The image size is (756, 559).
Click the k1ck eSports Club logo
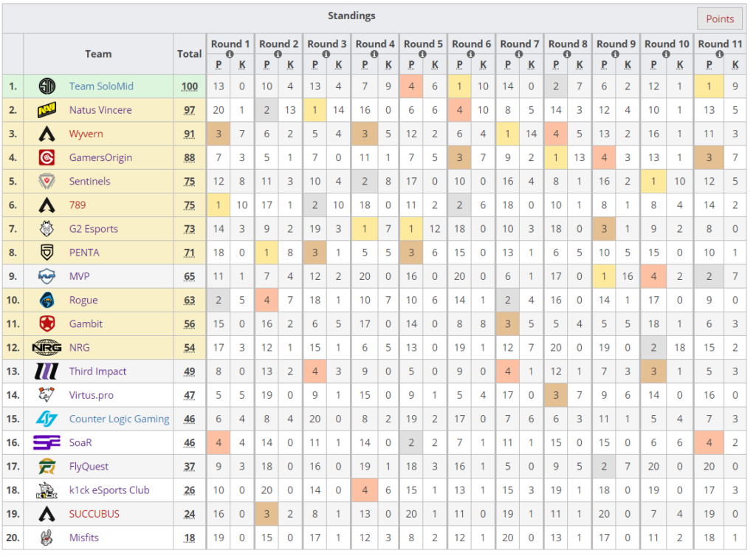(47, 490)
